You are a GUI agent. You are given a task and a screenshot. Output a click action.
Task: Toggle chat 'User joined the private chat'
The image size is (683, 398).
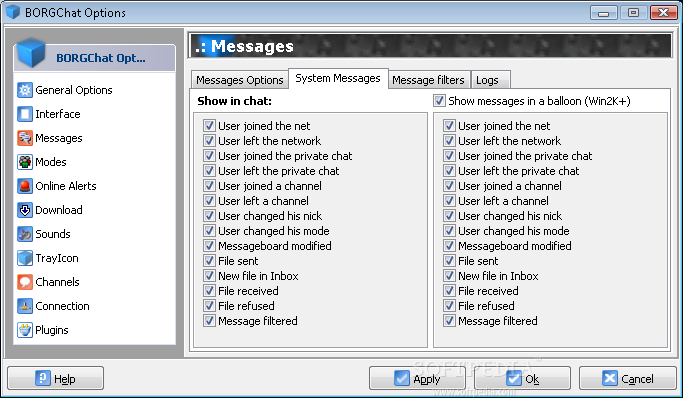click(x=209, y=156)
